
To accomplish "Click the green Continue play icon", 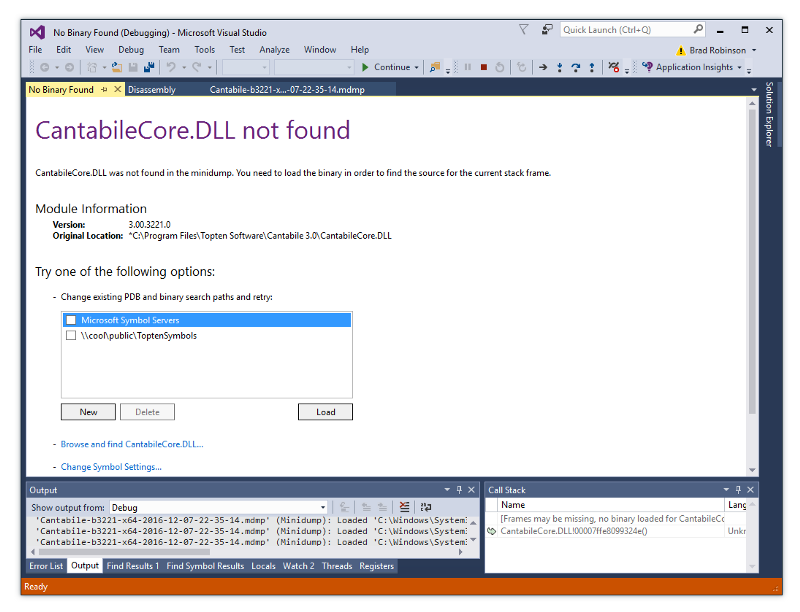I will [365, 67].
